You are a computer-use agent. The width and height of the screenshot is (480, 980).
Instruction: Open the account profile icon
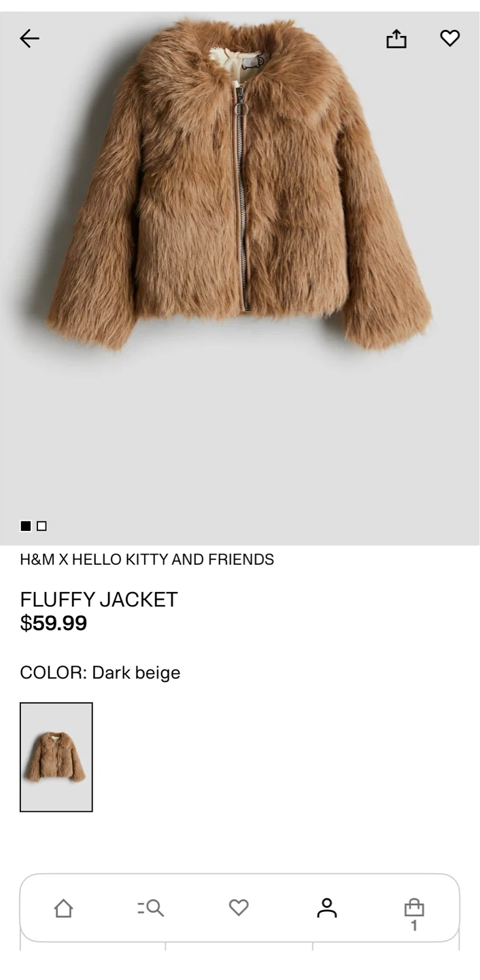[x=327, y=908]
